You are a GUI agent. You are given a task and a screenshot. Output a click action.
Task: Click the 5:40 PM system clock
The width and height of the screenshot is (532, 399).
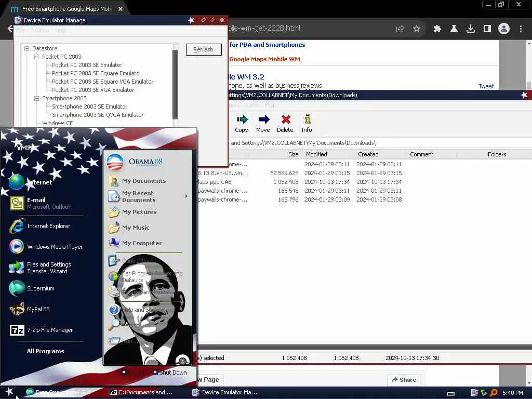[x=512, y=393]
